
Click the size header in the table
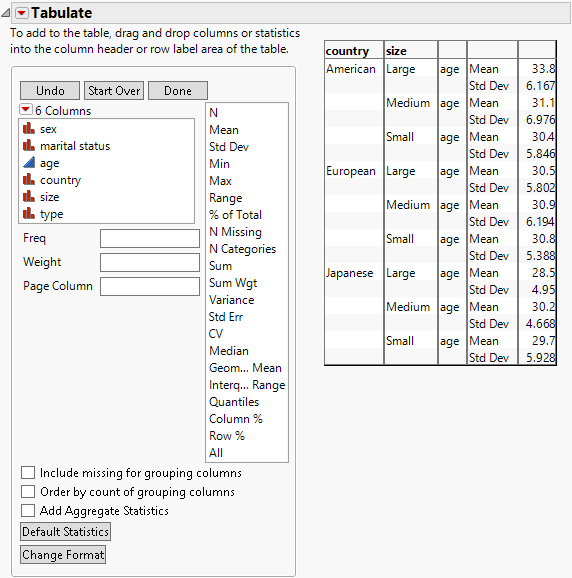coord(396,51)
